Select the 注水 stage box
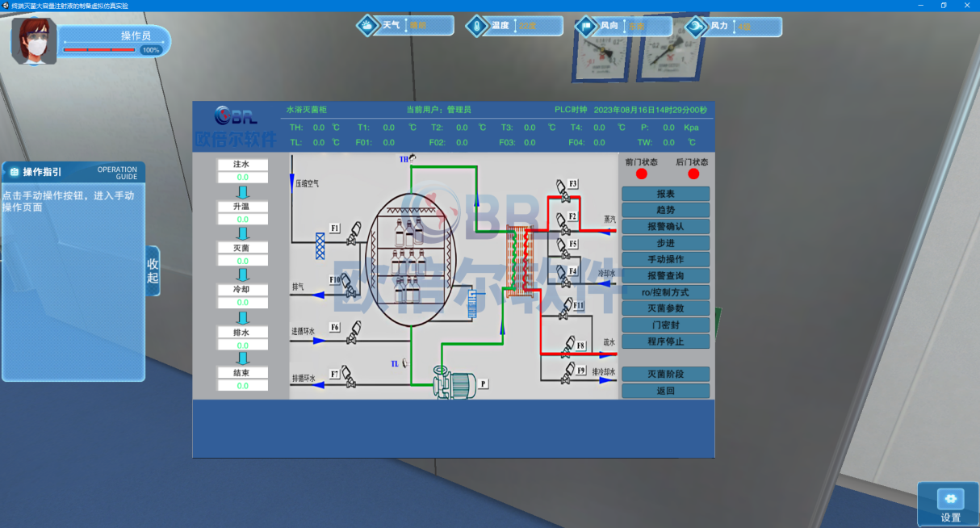The width and height of the screenshot is (980, 528). 242,165
